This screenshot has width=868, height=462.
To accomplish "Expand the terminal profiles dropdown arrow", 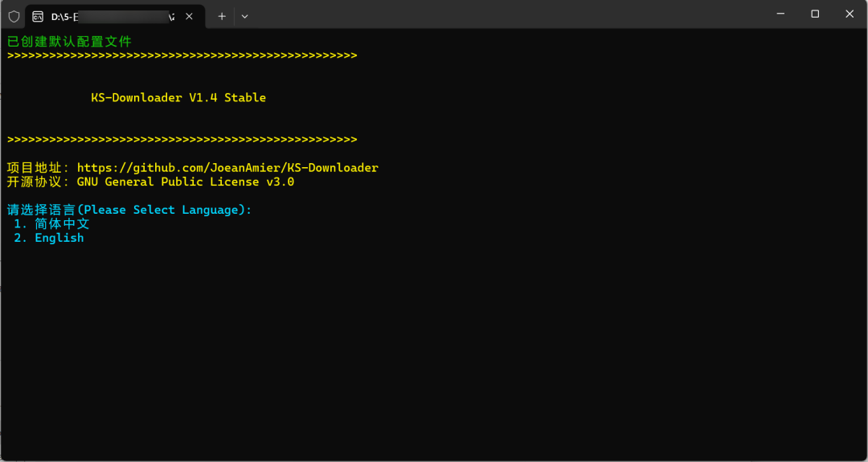I will (244, 16).
